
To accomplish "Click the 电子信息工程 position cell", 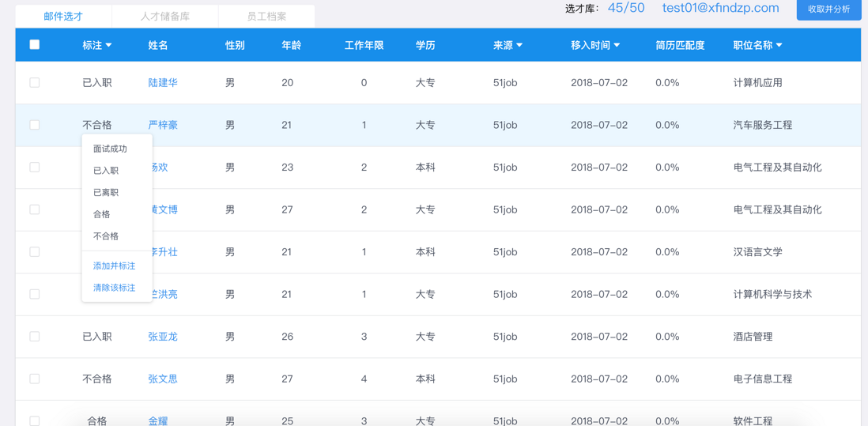I will click(762, 379).
